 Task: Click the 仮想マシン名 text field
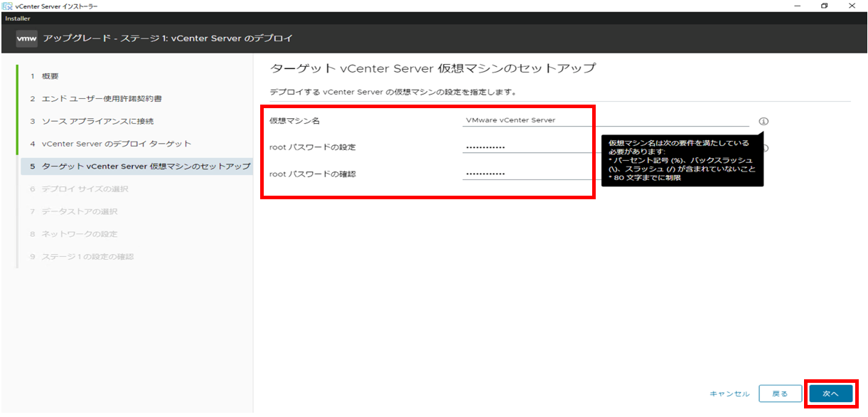(x=604, y=120)
